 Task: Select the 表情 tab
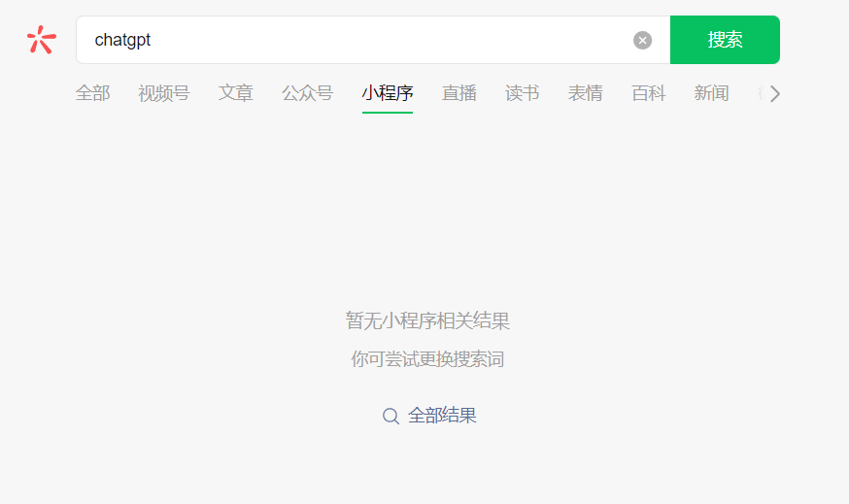point(586,93)
